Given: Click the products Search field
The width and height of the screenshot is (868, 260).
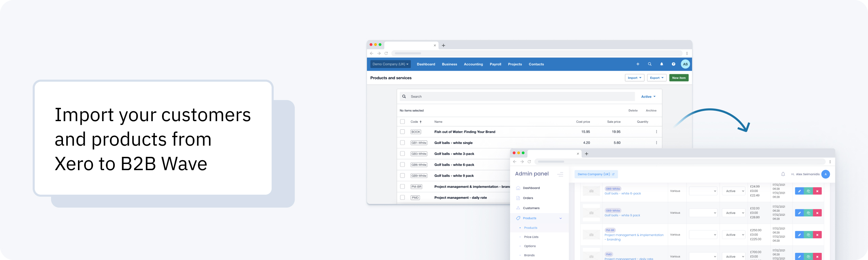Looking at the screenshot, I should pos(517,97).
